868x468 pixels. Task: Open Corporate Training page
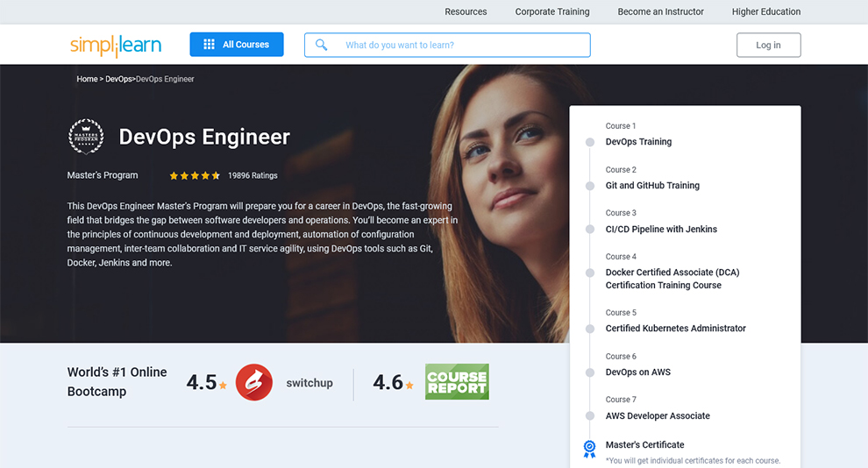(x=551, y=11)
